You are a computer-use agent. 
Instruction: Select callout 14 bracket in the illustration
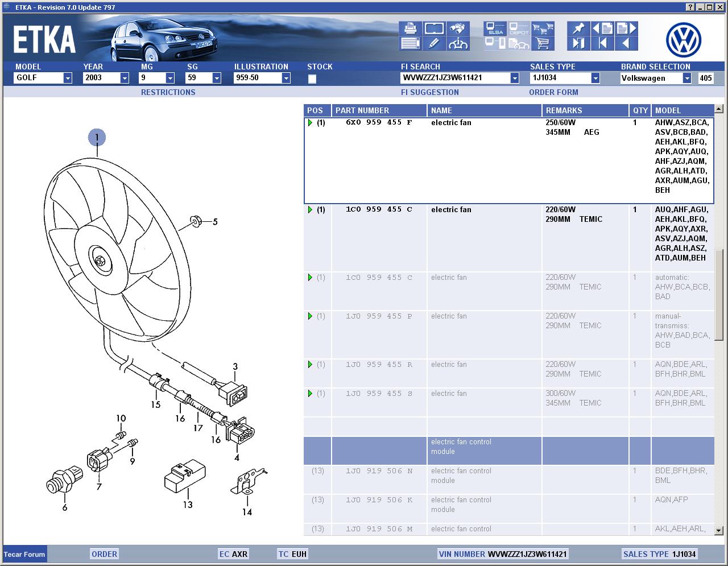point(247,512)
